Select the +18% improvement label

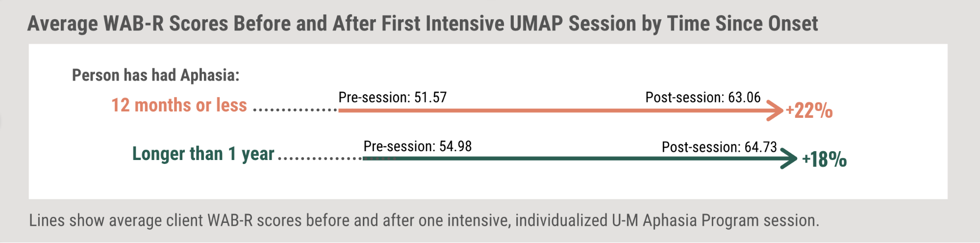coord(824,160)
